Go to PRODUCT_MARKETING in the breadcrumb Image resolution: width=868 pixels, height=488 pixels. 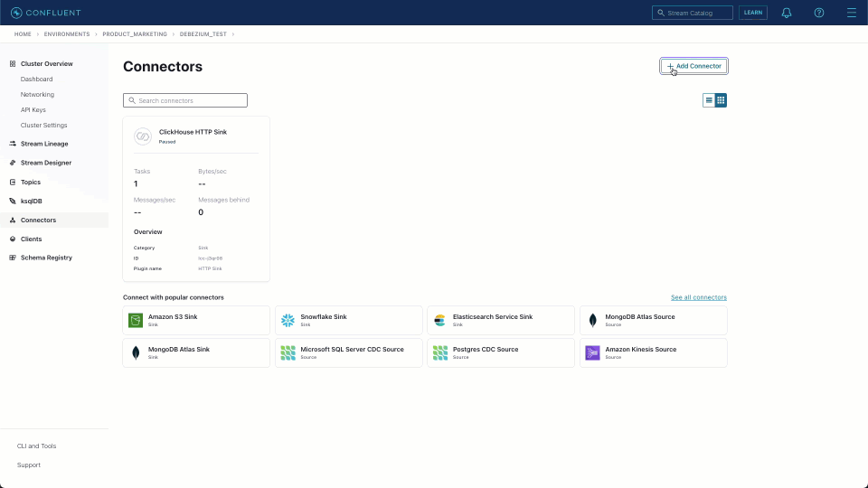pyautogui.click(x=135, y=34)
